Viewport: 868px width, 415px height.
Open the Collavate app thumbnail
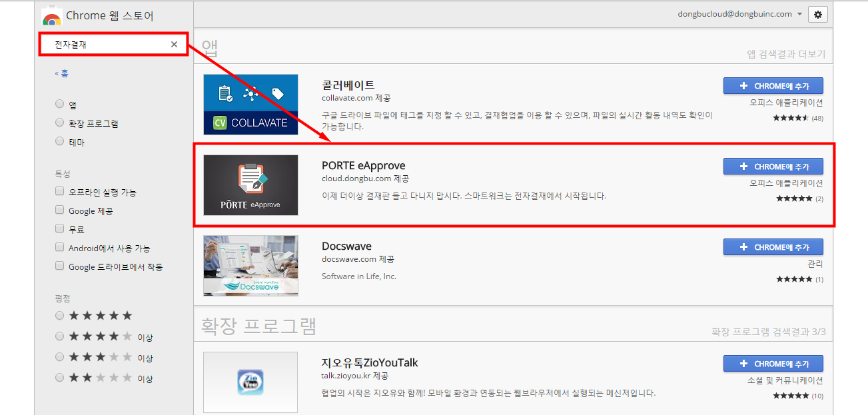click(250, 105)
